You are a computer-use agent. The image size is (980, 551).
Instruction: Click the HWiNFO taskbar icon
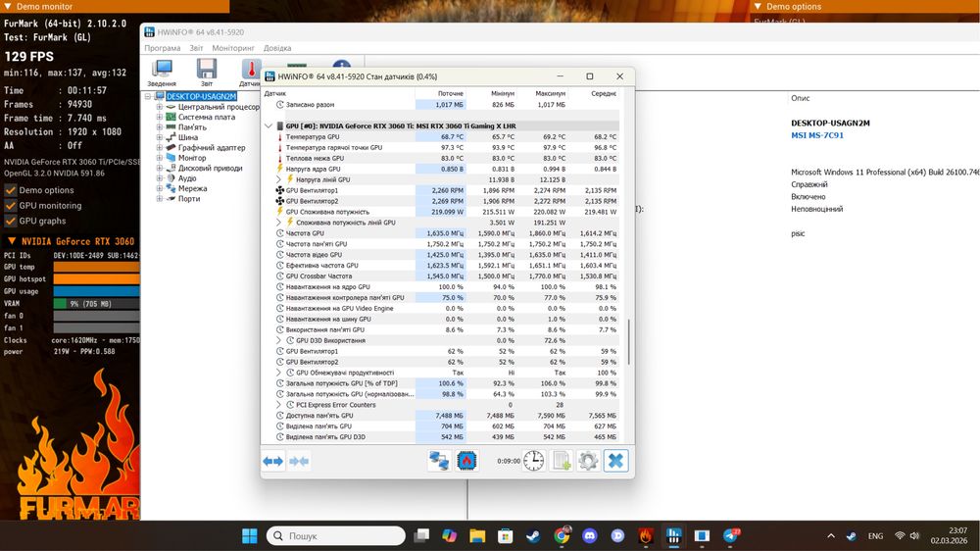coord(674,536)
